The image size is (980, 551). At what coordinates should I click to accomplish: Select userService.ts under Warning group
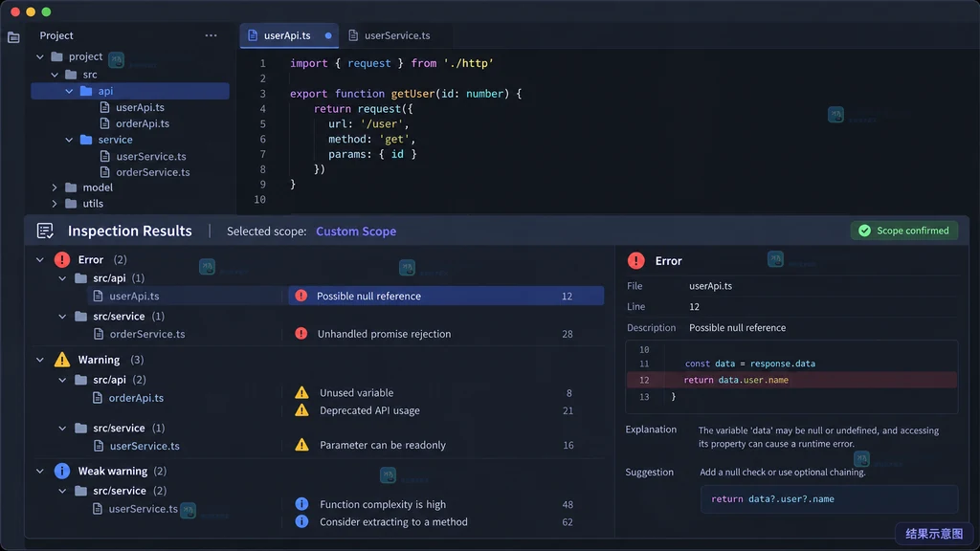(145, 446)
